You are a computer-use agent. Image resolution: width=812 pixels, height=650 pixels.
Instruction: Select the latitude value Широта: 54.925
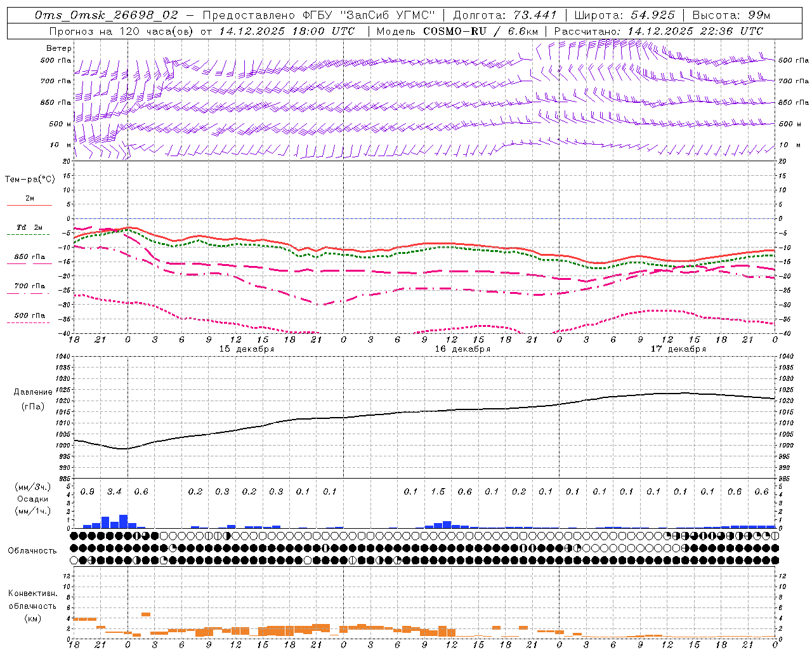[x=625, y=15]
